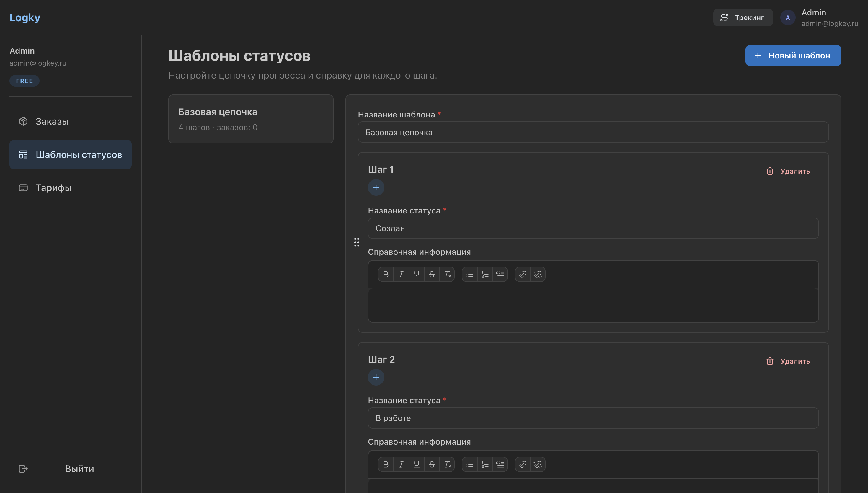Select the Базовая цепочка template card
The image size is (868, 493).
pyautogui.click(x=251, y=119)
